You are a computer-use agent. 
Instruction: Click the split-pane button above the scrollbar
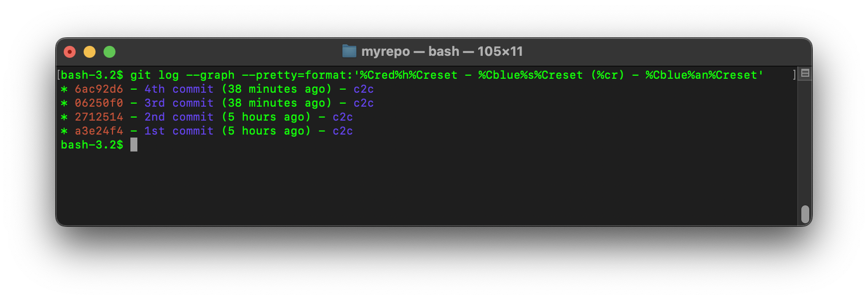pos(805,73)
